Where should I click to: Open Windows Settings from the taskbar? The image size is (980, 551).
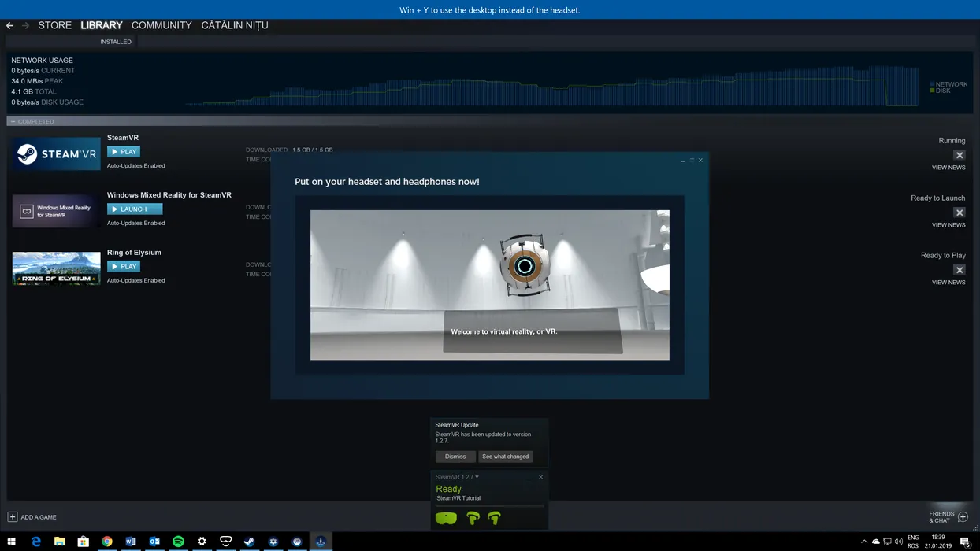(202, 542)
